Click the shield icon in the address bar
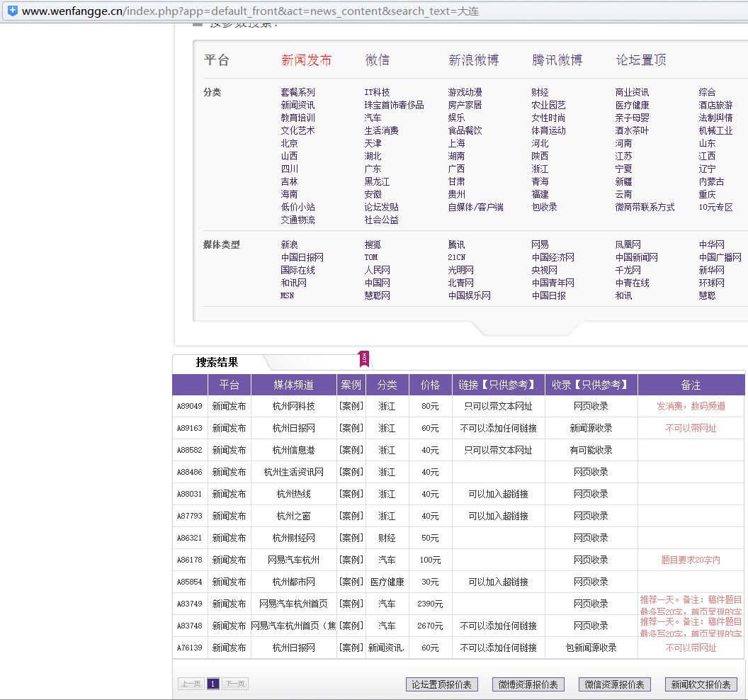 click(x=13, y=11)
